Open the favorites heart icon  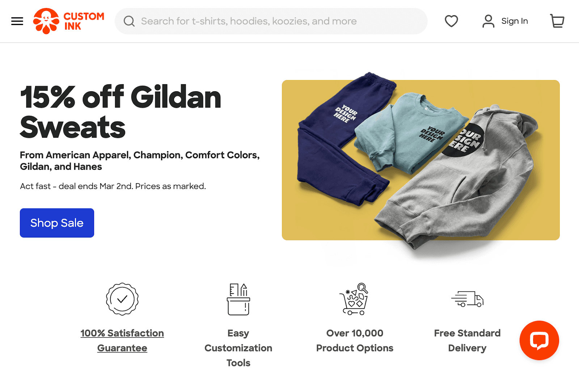(x=451, y=21)
